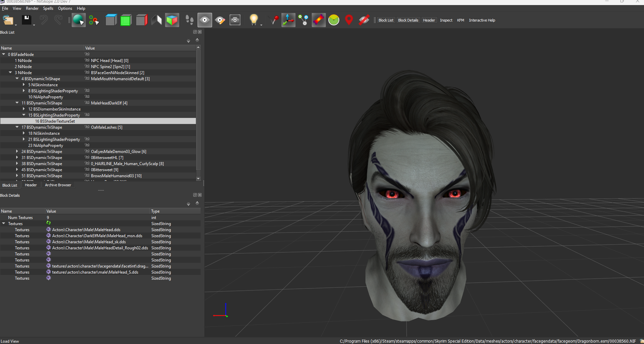Toggle the Inspect toolbar button
Viewport: 644px width, 344px height.
point(446,20)
